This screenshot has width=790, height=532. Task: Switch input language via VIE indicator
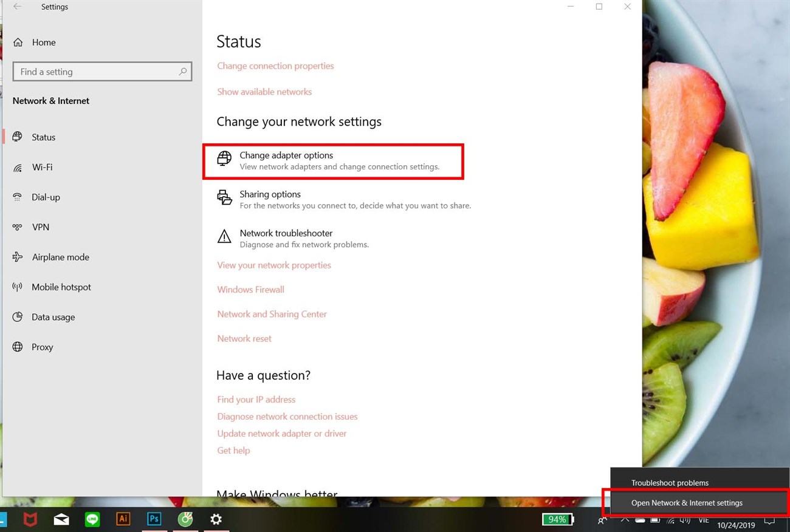click(x=704, y=520)
